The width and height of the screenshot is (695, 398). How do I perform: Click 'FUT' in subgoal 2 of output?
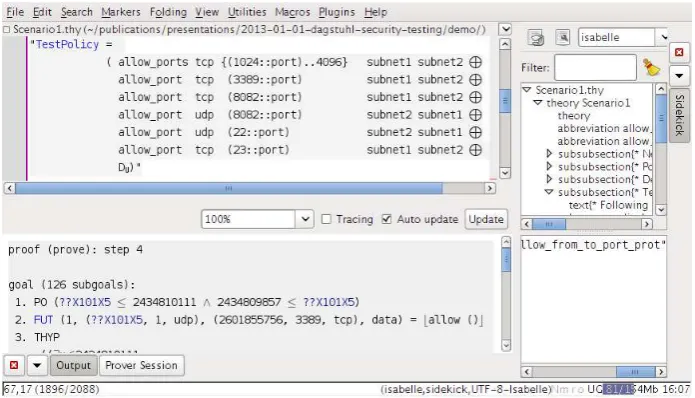(x=43, y=320)
